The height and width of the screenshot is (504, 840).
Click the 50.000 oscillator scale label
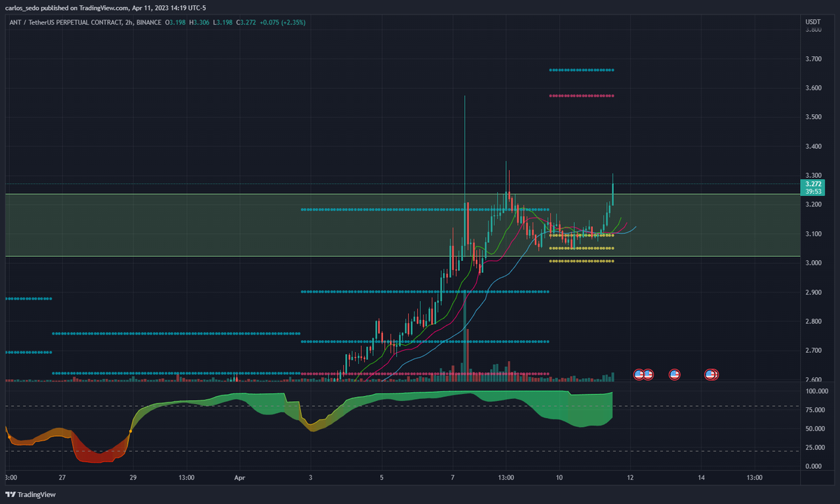[x=814, y=429]
